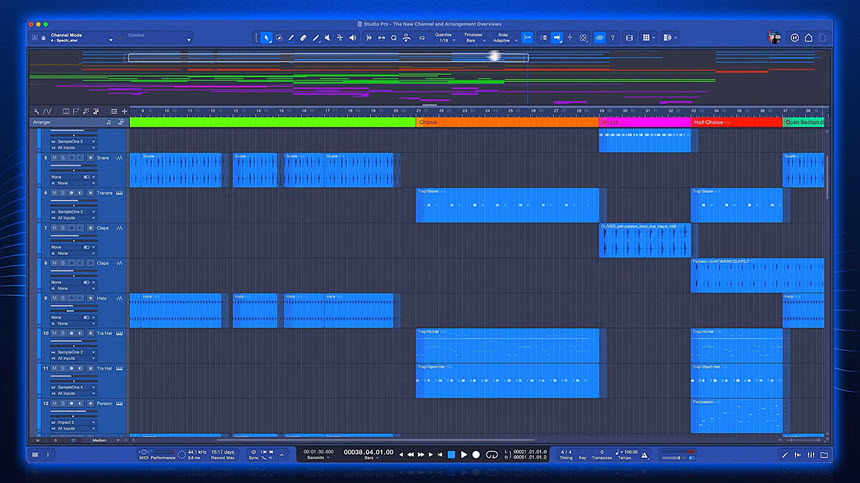
Task: Open the Control dropdown
Action: click(x=158, y=38)
